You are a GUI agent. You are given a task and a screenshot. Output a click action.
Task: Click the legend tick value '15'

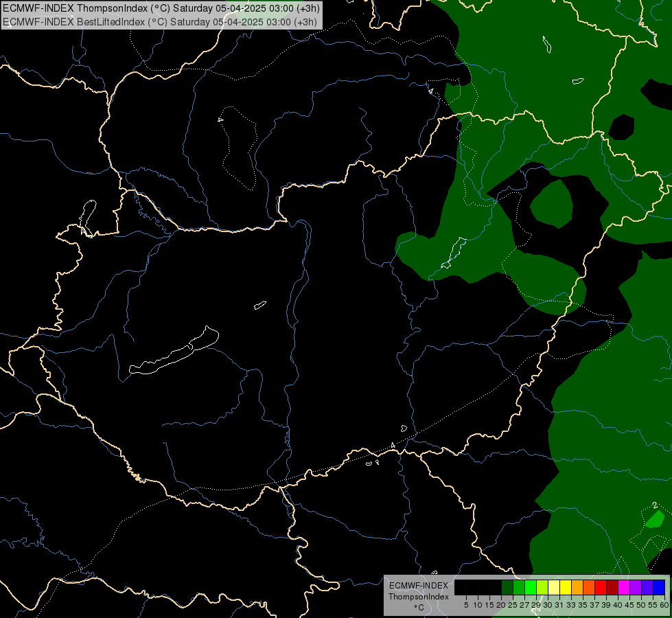[489, 605]
